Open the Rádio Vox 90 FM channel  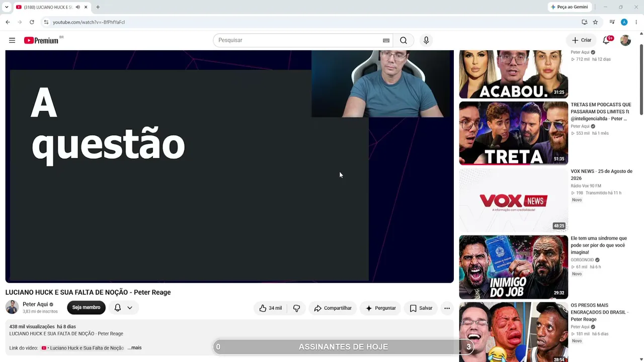pyautogui.click(x=586, y=186)
